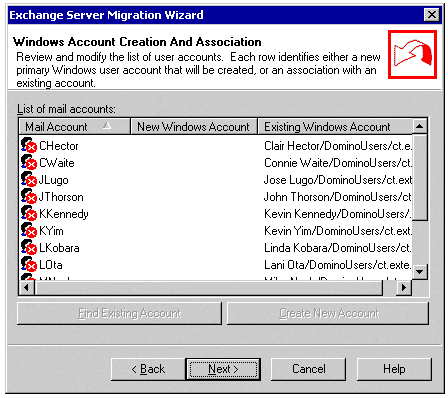Click the Kevin Kennedy existing account cell

(338, 214)
